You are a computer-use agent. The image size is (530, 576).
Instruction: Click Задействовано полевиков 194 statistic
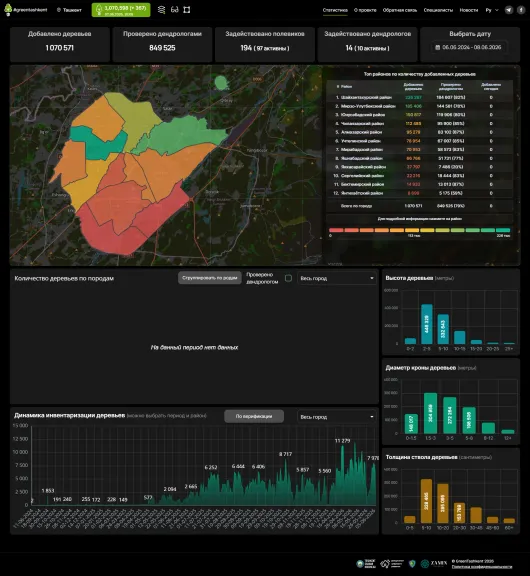pyautogui.click(x=265, y=48)
